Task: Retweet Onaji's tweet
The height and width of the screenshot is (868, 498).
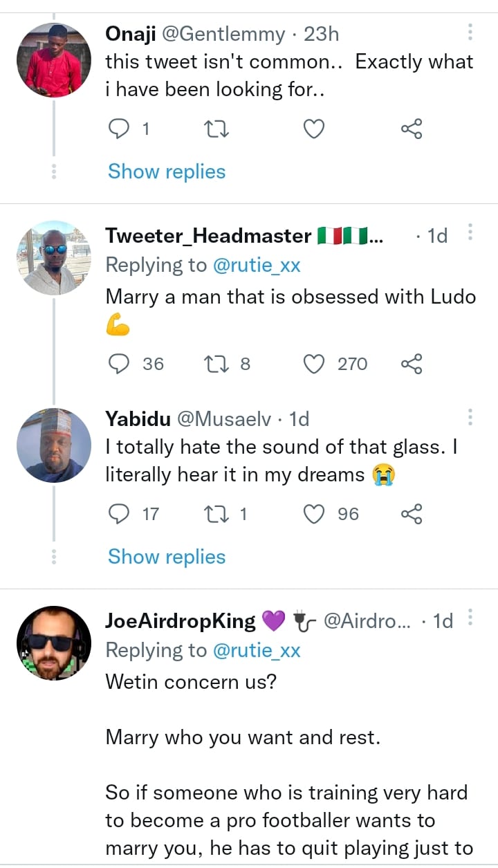Action: click(x=218, y=129)
